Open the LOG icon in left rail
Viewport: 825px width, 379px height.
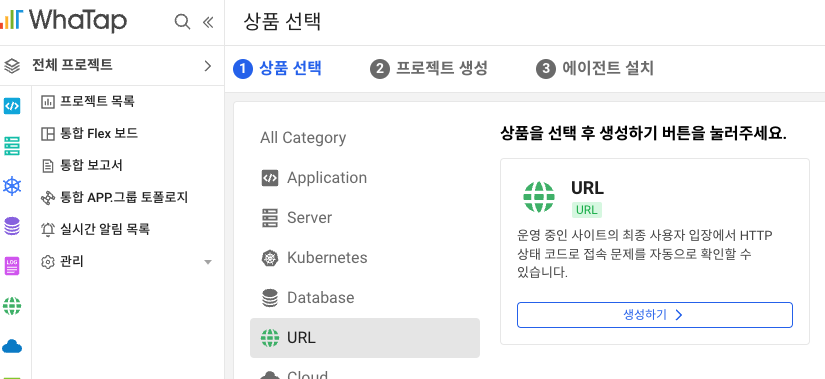click(12, 266)
